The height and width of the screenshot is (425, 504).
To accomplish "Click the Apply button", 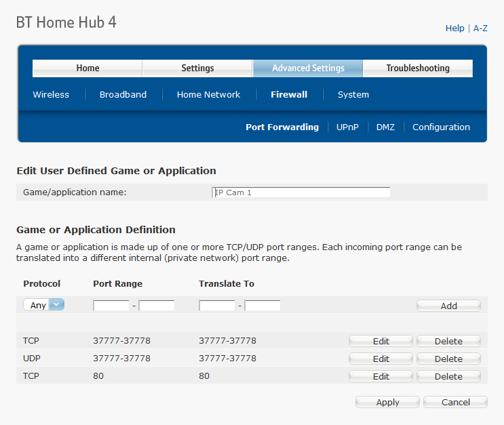I will point(387,402).
